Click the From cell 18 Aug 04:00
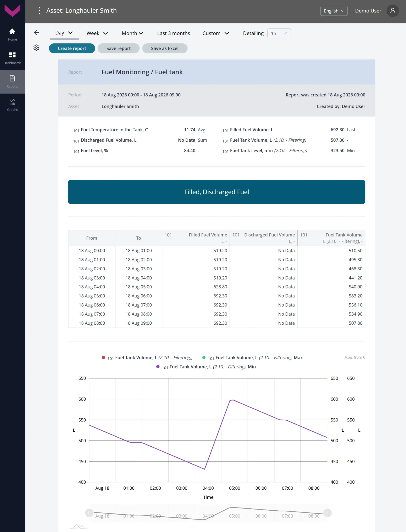The height and width of the screenshot is (532, 406). tap(92, 287)
